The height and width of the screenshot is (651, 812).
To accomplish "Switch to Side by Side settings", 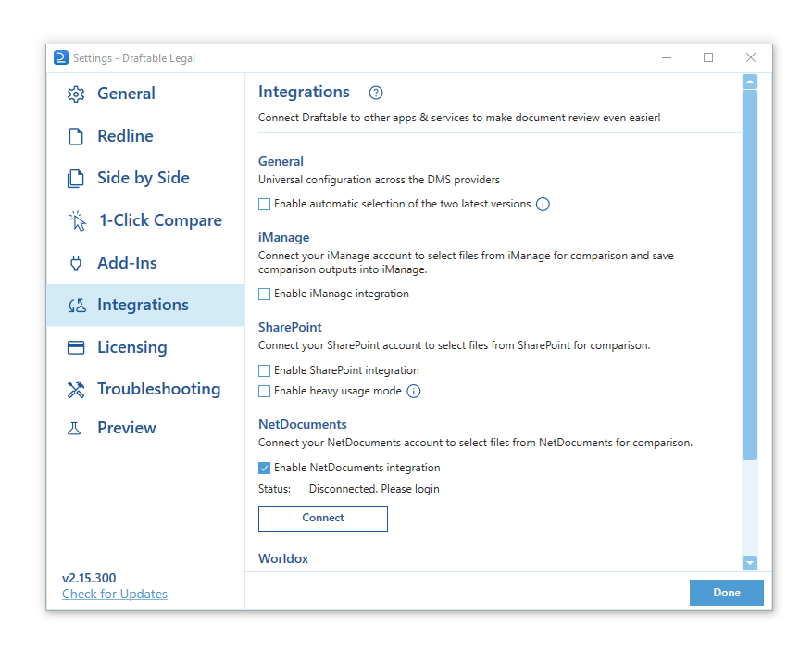I will pos(144,178).
